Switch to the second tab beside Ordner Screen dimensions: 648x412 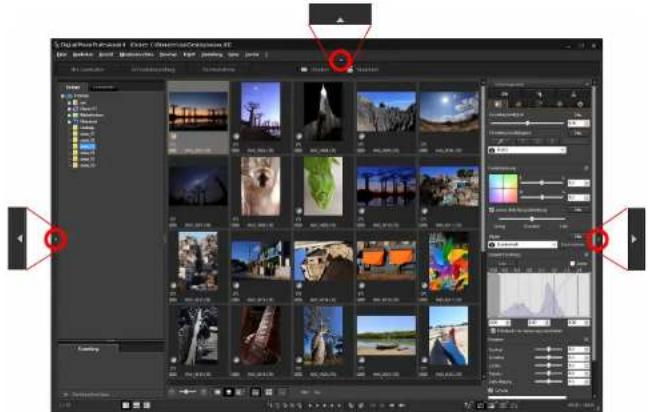[103, 87]
